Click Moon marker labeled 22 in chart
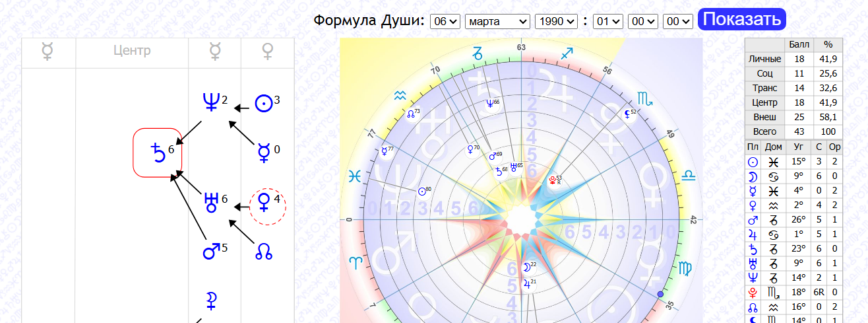The height and width of the screenshot is (323, 868). 526,267
